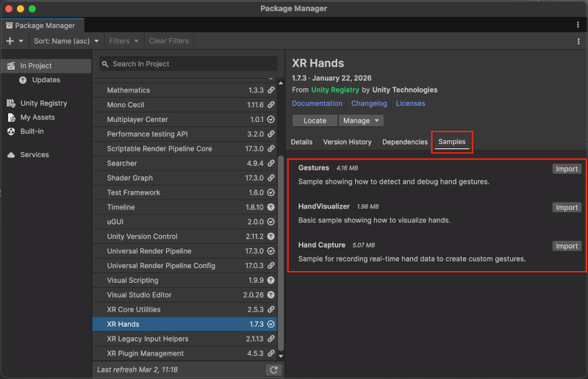Open the Services cloud icon
This screenshot has height=379, width=588.
[x=11, y=155]
